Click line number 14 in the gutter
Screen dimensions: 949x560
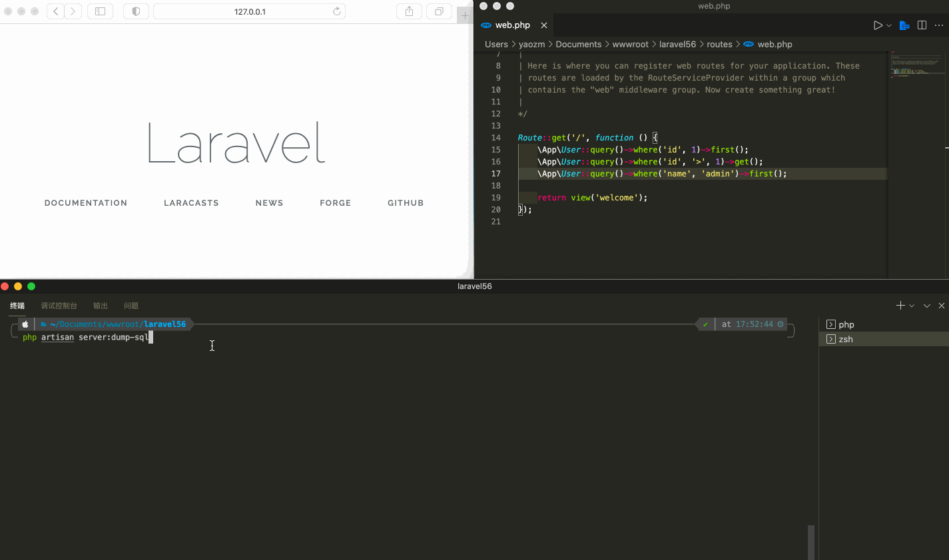pyautogui.click(x=496, y=138)
